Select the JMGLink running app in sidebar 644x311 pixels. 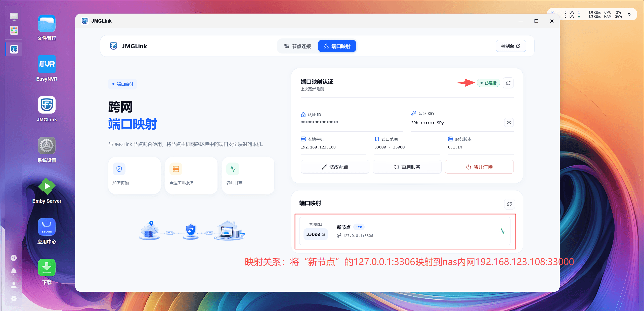[x=14, y=49]
